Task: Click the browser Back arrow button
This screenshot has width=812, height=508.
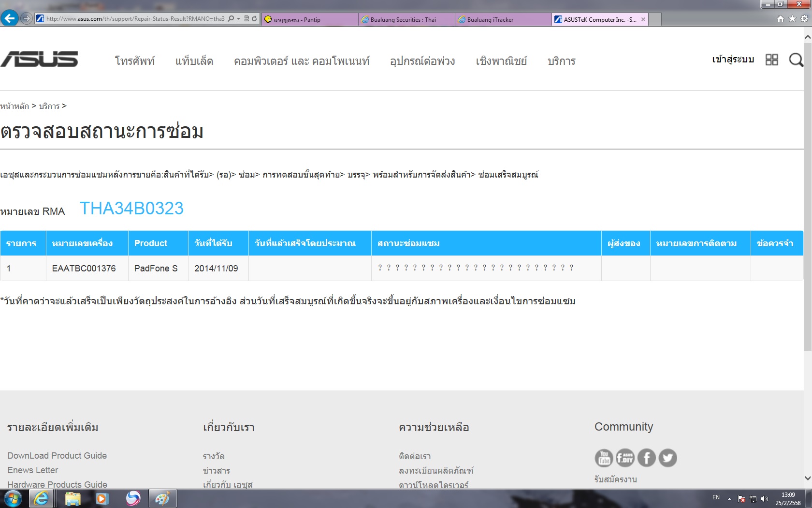Action: (x=9, y=18)
